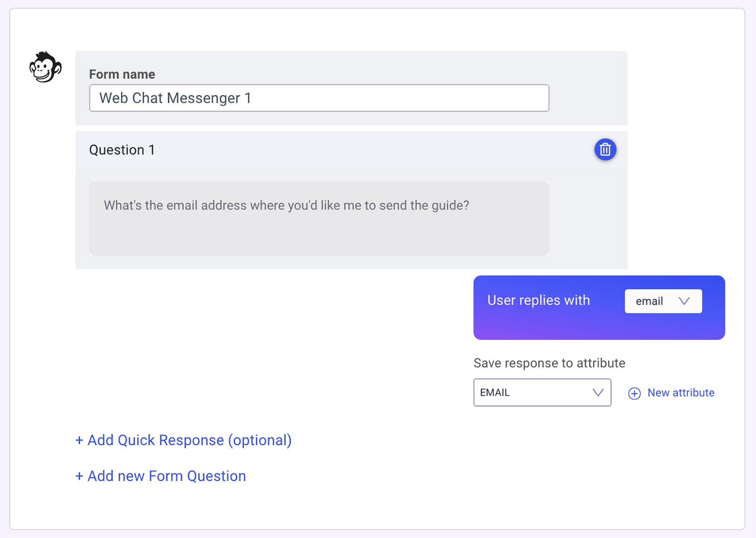This screenshot has width=756, height=538.
Task: Click inside the Form name input field
Action: (319, 98)
